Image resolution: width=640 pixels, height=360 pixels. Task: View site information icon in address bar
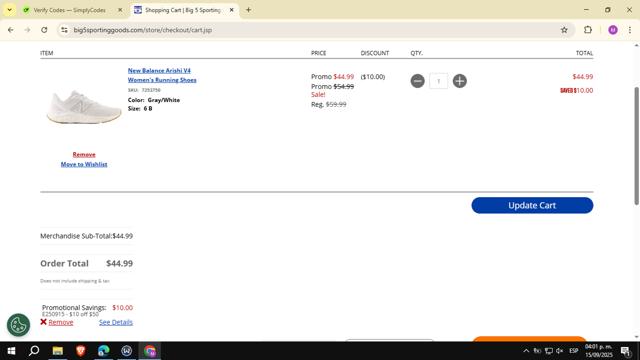(x=64, y=30)
